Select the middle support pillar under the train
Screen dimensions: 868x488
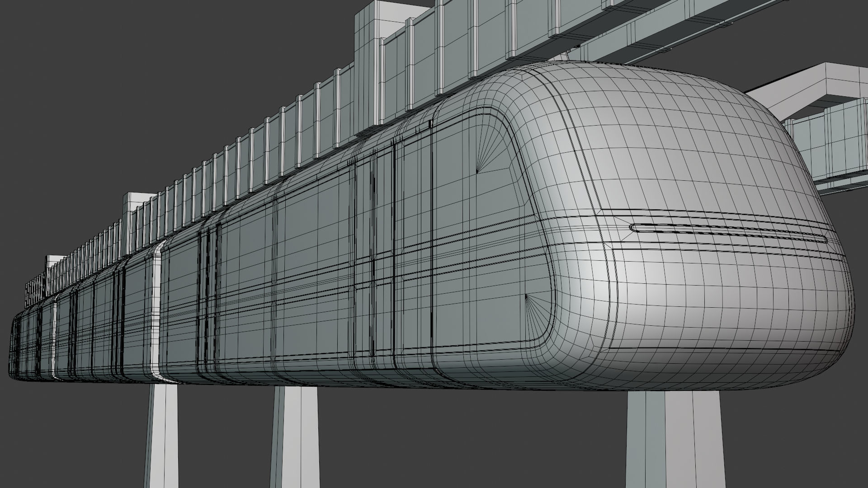coord(294,437)
